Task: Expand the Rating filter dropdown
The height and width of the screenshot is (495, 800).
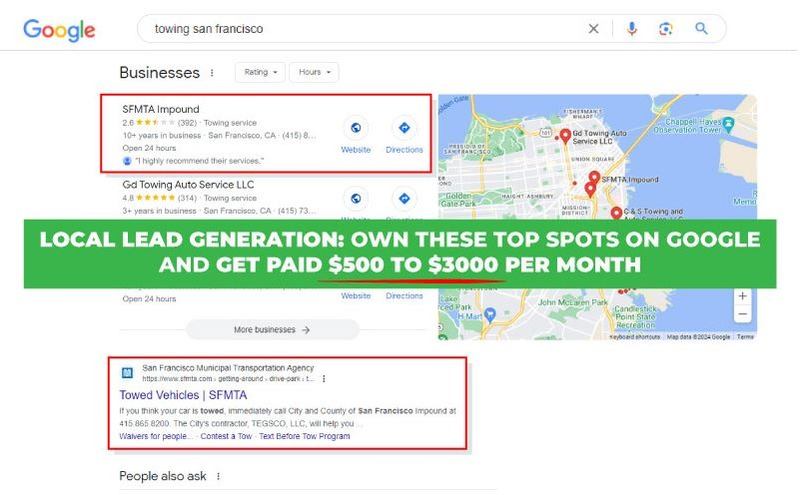Action: tap(259, 72)
